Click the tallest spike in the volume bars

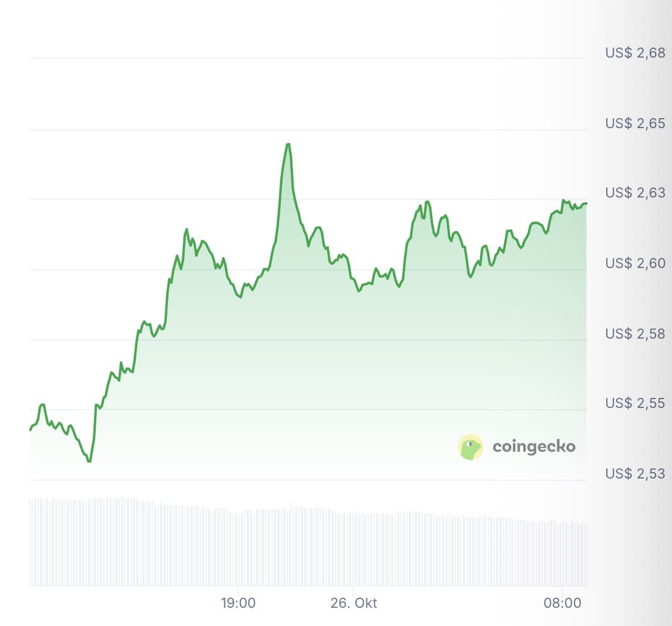(291, 504)
